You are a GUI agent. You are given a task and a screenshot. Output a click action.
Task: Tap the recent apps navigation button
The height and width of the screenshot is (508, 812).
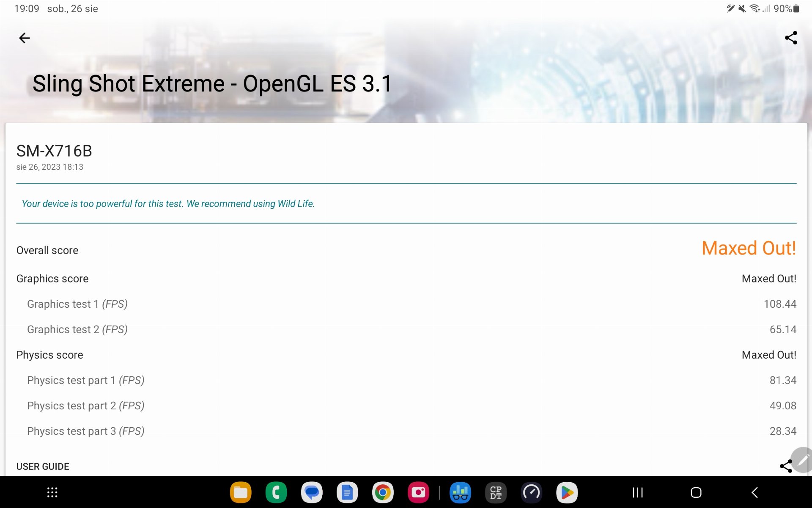coord(638,492)
